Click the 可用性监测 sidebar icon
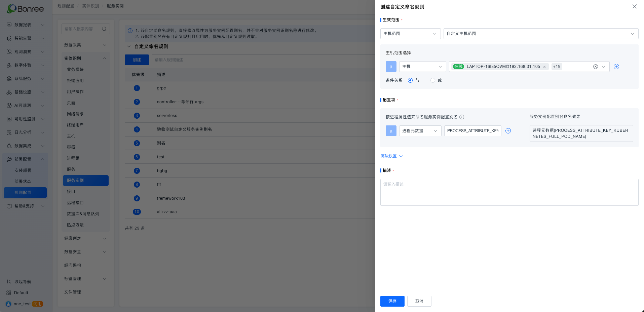The image size is (644, 312). click(x=9, y=119)
